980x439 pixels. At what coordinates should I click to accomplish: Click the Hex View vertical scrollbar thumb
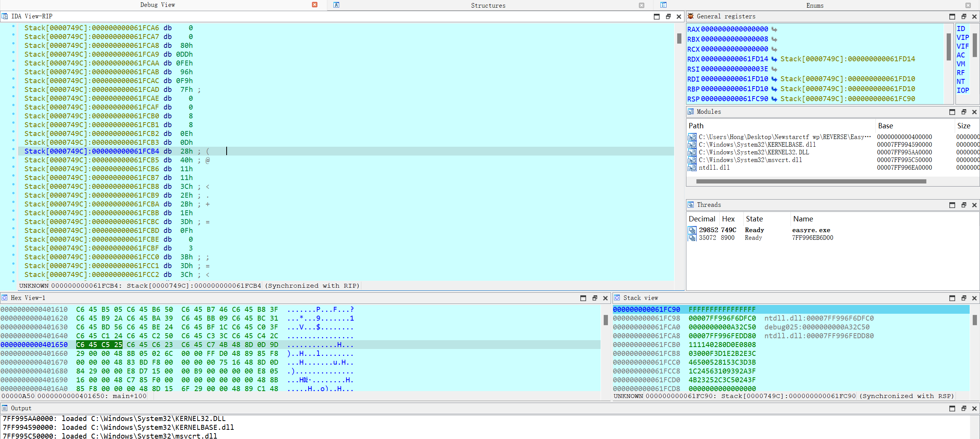click(605, 320)
